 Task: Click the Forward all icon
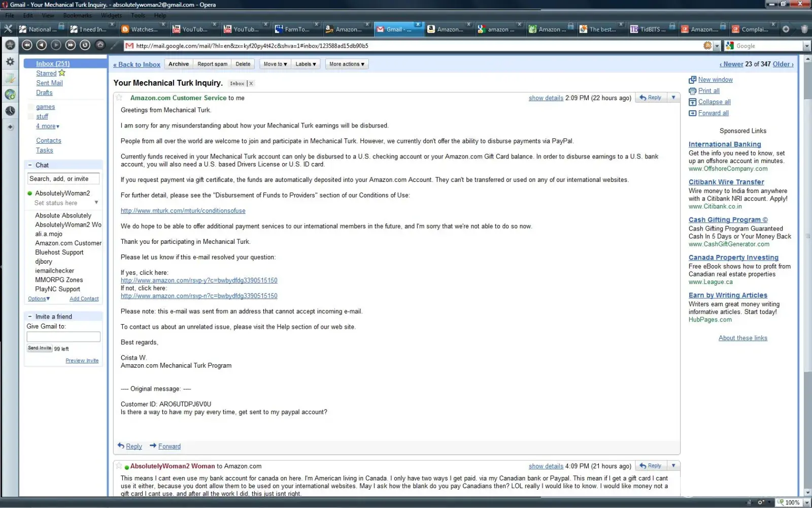coord(692,113)
